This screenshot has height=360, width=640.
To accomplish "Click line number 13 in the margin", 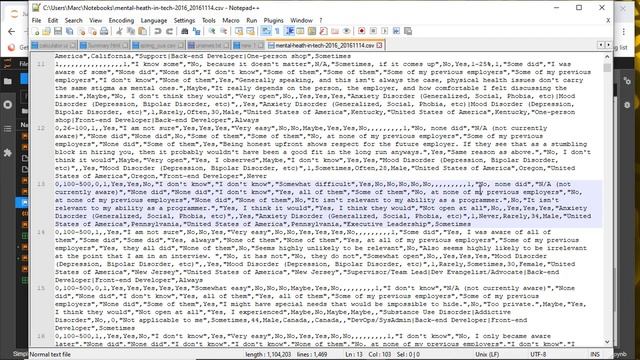I will [41, 184].
